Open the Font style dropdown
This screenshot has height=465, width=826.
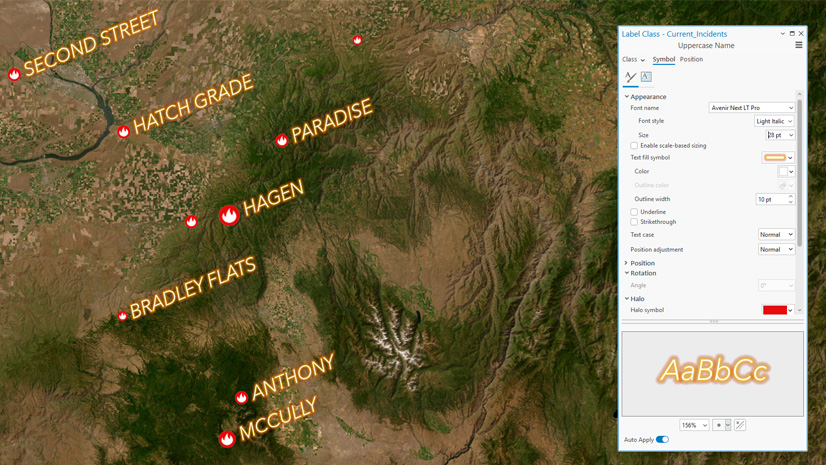[x=774, y=121]
